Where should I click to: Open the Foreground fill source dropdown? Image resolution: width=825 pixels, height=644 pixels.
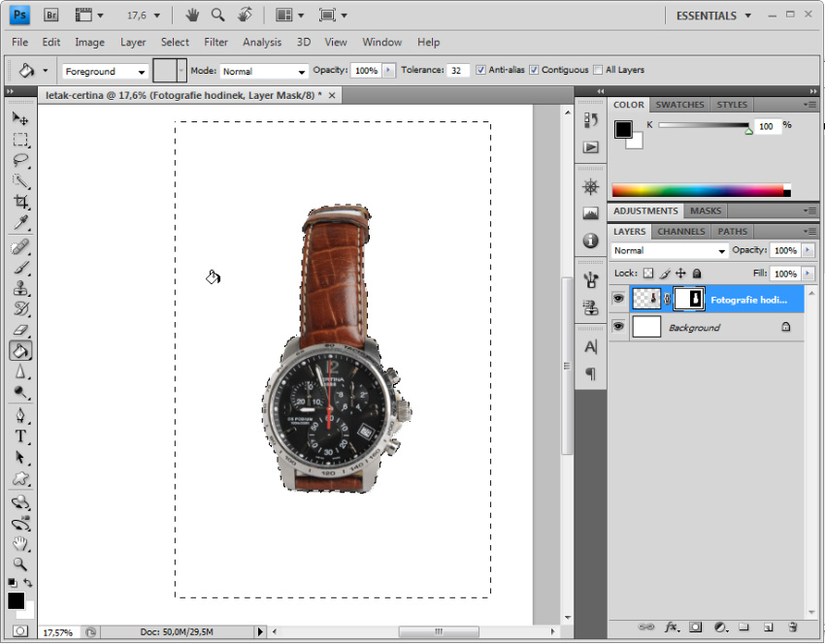click(x=105, y=72)
